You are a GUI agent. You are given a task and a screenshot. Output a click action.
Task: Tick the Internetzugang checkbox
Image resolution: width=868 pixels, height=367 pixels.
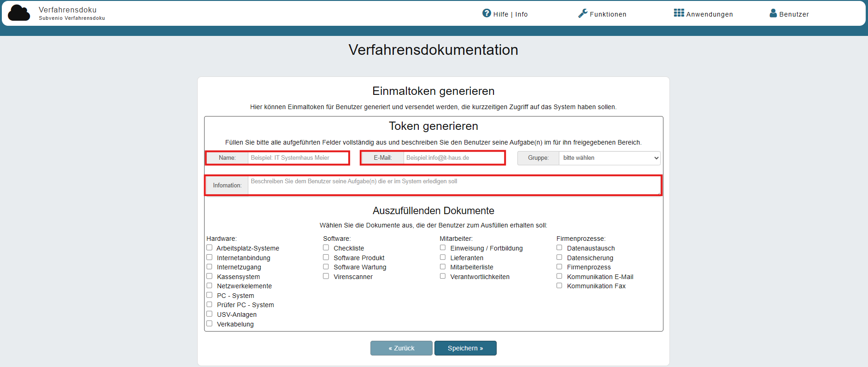point(210,267)
